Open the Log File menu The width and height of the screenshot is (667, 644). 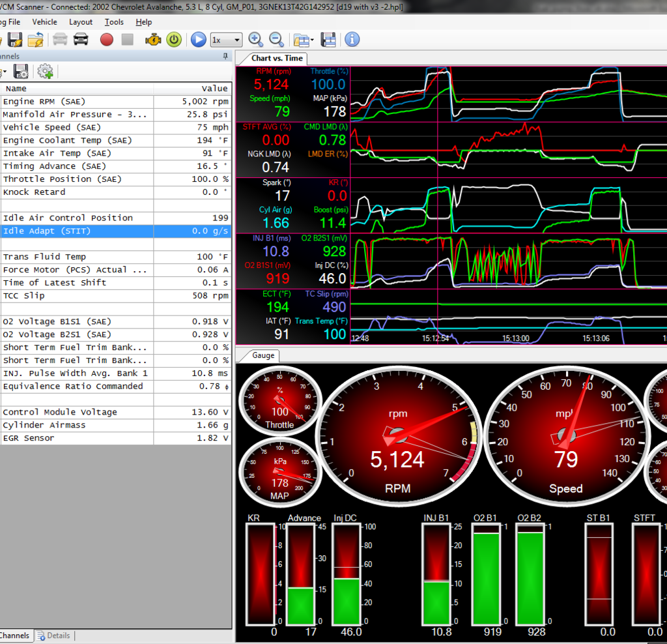click(10, 22)
